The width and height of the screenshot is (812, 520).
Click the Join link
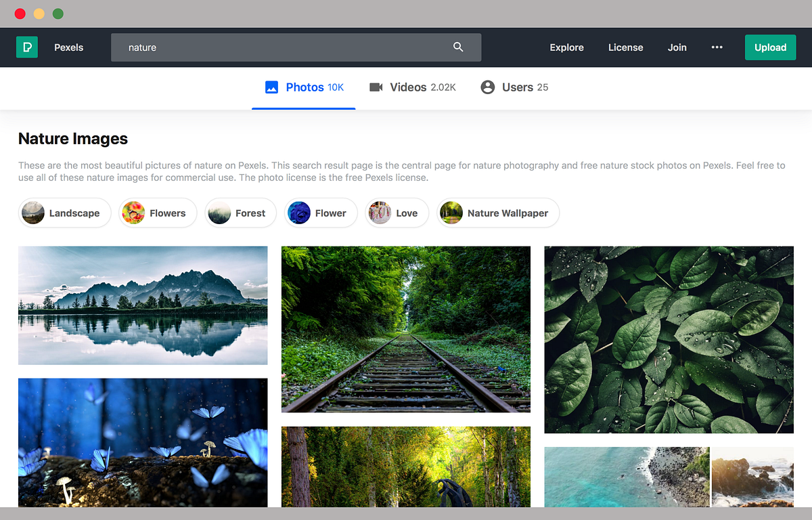tap(677, 47)
